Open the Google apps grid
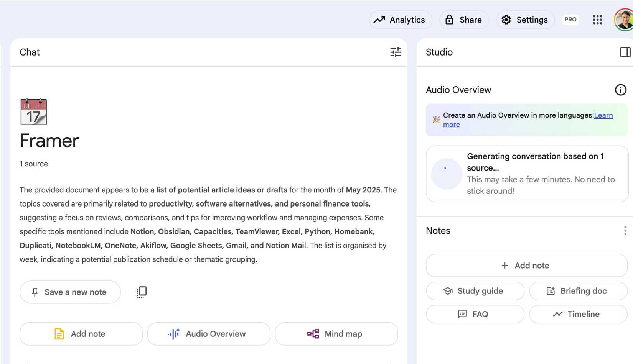This screenshot has width=633, height=364. [597, 20]
